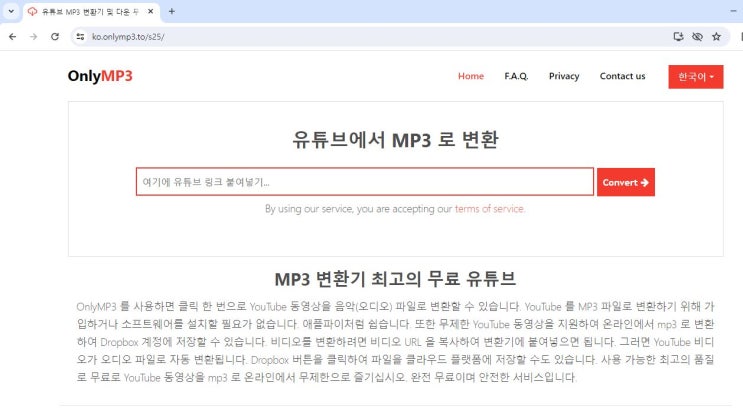Screen dimensions: 743x408
Task: Click the browser forward arrow
Action: tap(33, 36)
